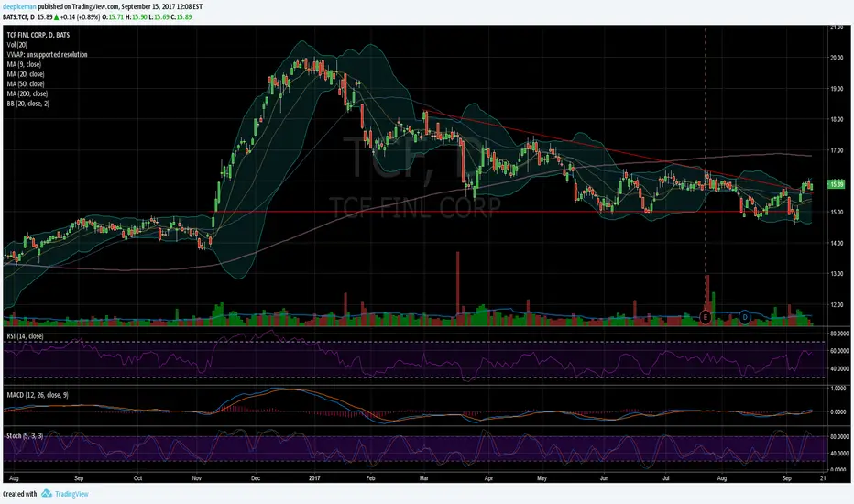This screenshot has width=854, height=504.
Task: Click the May label on time axis
Action: 542,478
